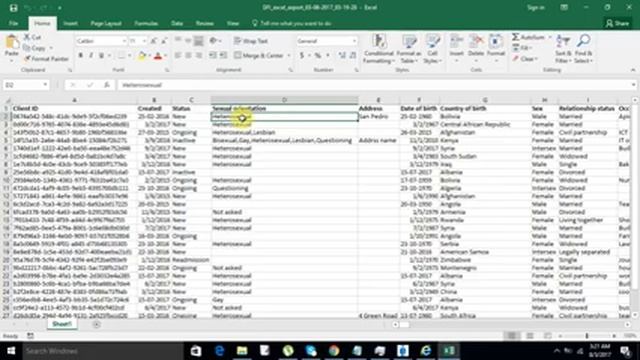This screenshot has width=640, height=360.
Task: Set Bottom Align for cell
Action: (x=199, y=40)
